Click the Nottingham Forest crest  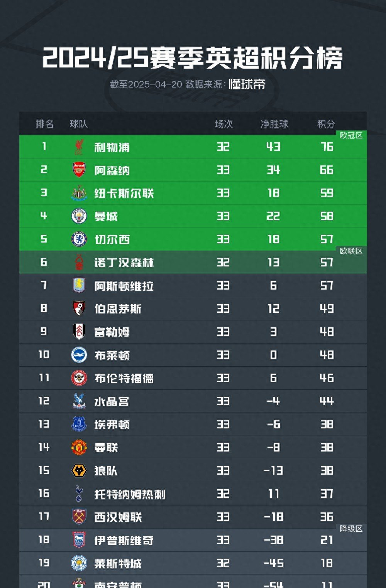pos(79,262)
